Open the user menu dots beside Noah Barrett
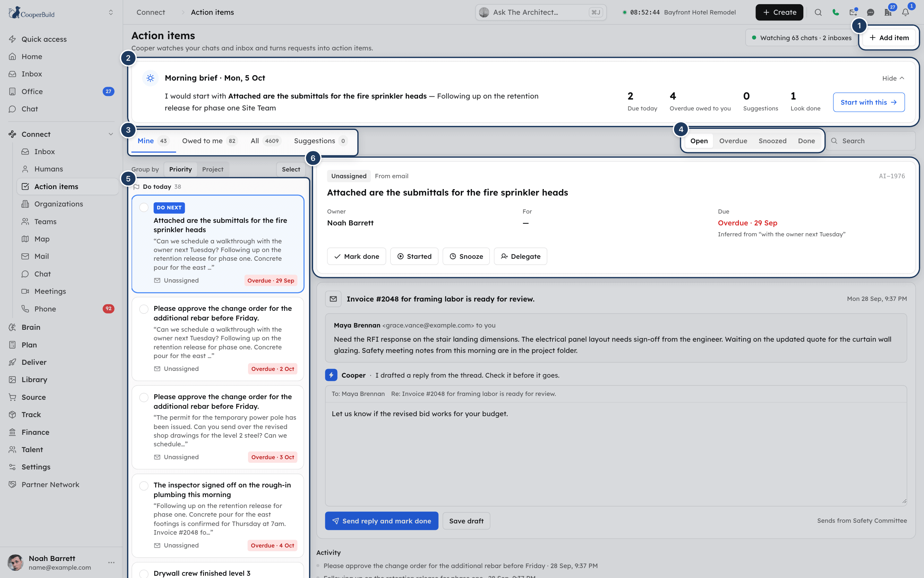Viewport: 924px width, 578px height. [x=111, y=562]
